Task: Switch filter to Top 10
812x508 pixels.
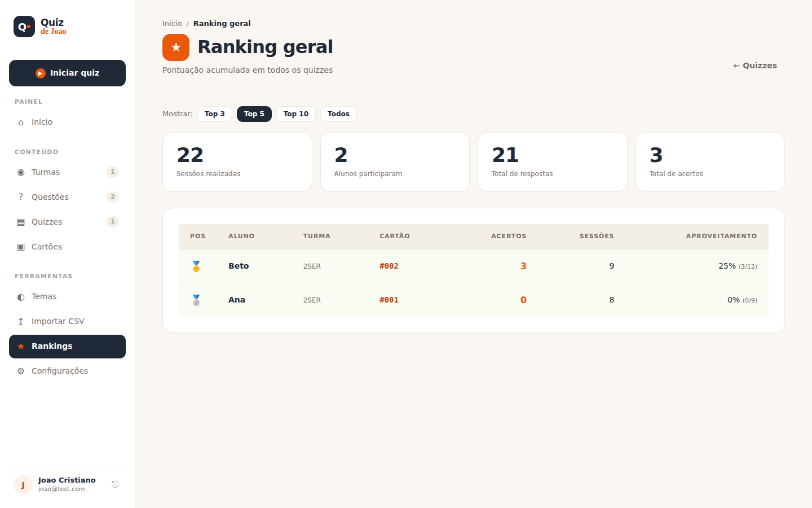Action: (x=296, y=114)
